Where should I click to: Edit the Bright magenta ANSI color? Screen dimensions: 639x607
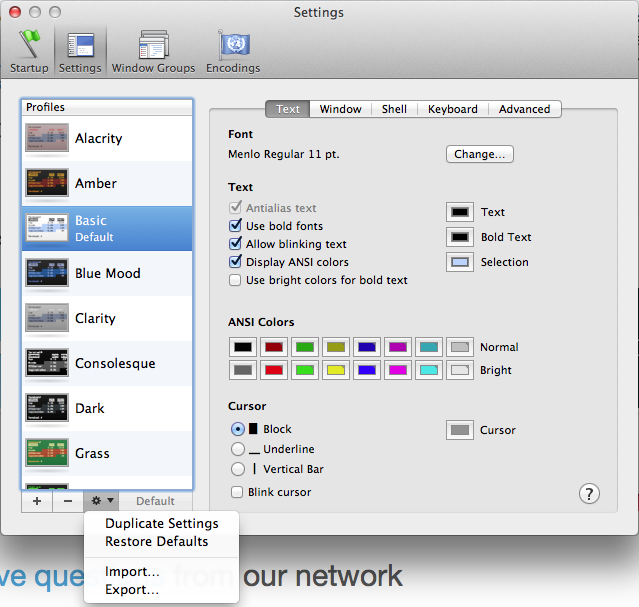coord(398,370)
